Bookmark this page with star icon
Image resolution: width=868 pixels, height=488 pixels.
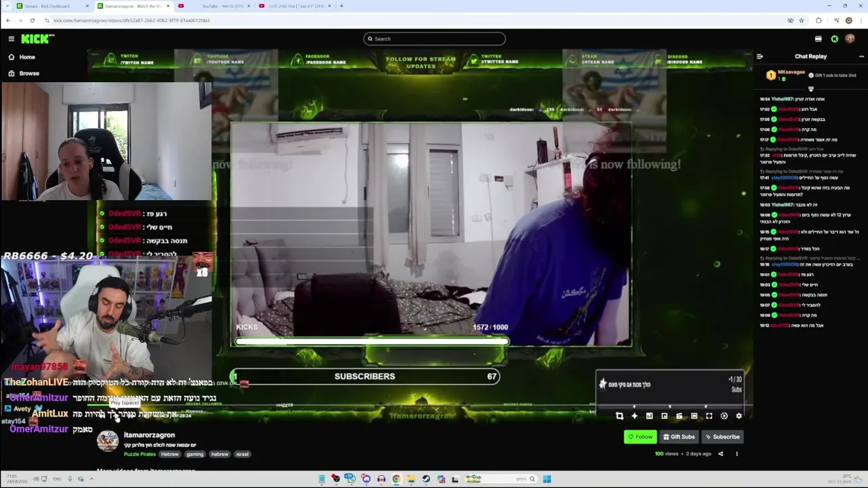coord(801,20)
